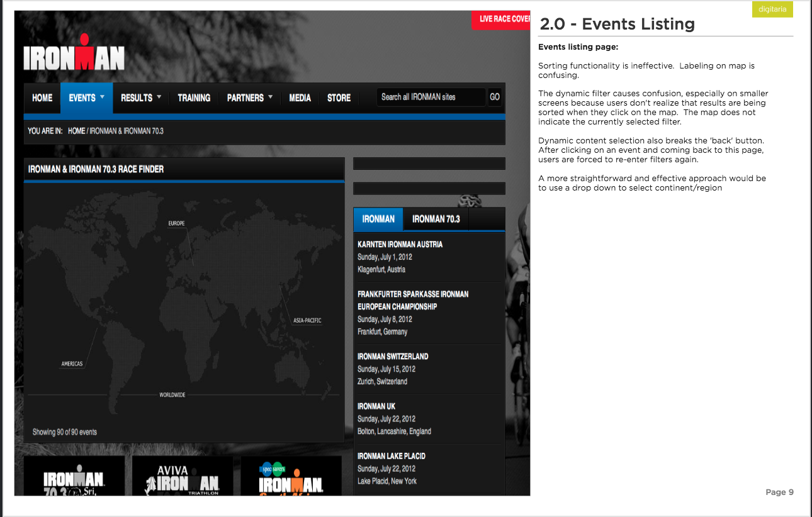Image resolution: width=812 pixels, height=517 pixels.
Task: Click the LIVE RACE COVERAGE banner
Action: click(x=501, y=19)
